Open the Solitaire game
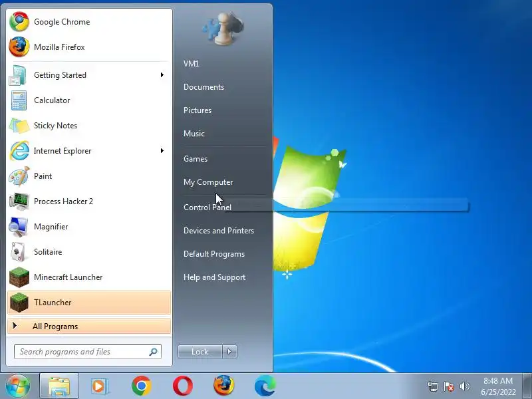The width and height of the screenshot is (532, 399). pyautogui.click(x=89, y=252)
